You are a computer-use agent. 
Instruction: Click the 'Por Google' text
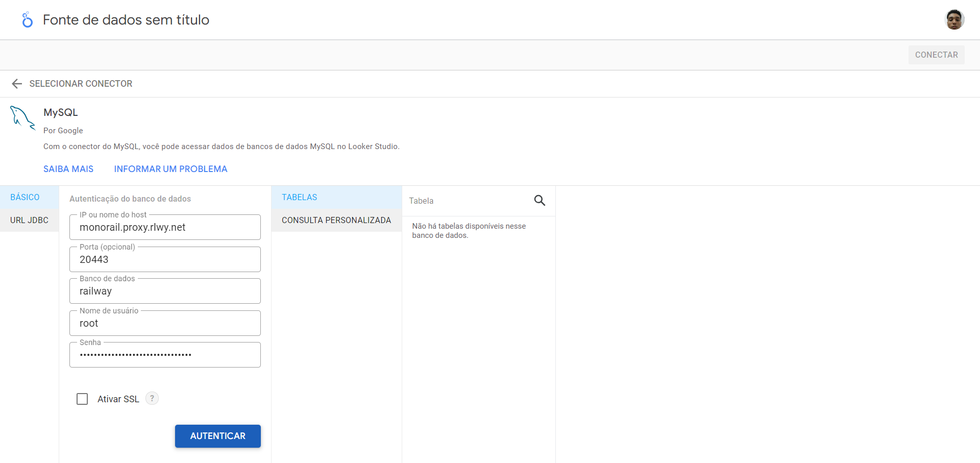pos(63,131)
